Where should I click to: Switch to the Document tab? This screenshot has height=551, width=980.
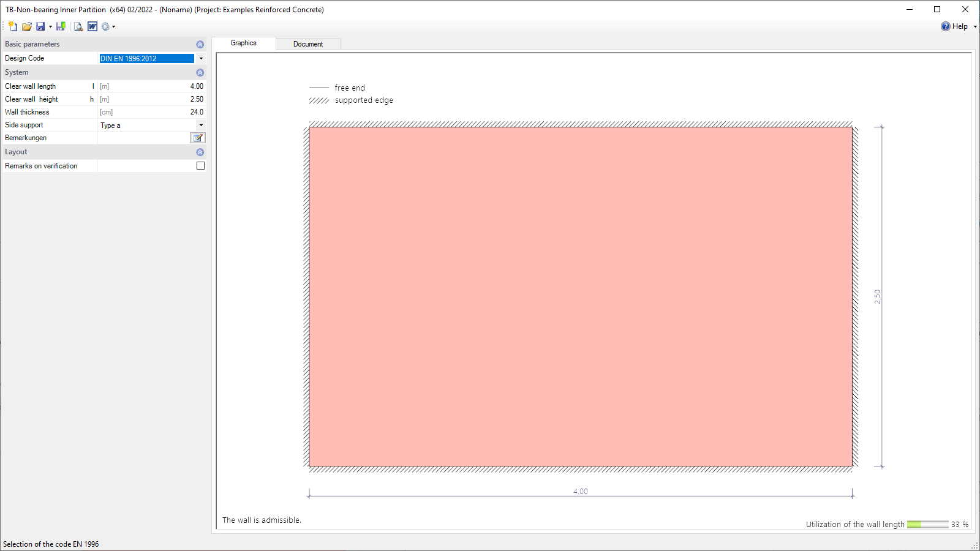308,44
